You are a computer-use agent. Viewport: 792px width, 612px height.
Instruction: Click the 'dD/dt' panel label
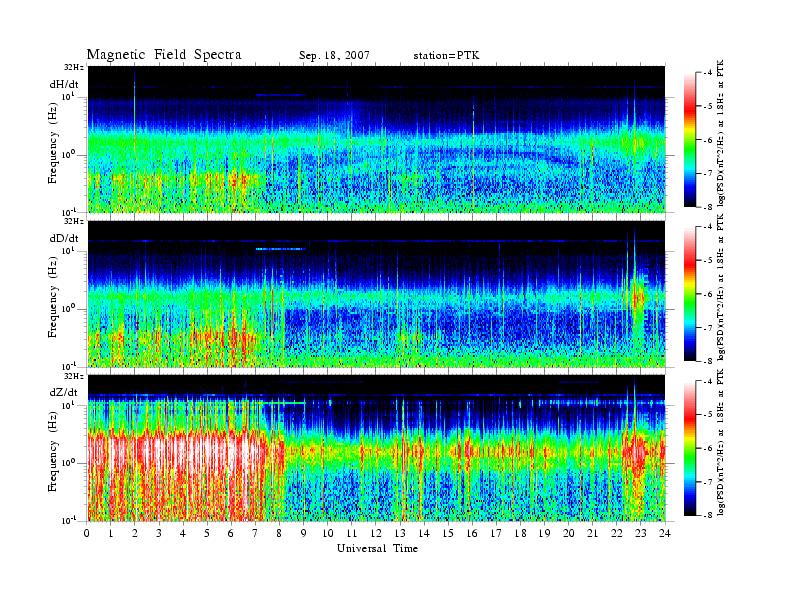[x=64, y=238]
